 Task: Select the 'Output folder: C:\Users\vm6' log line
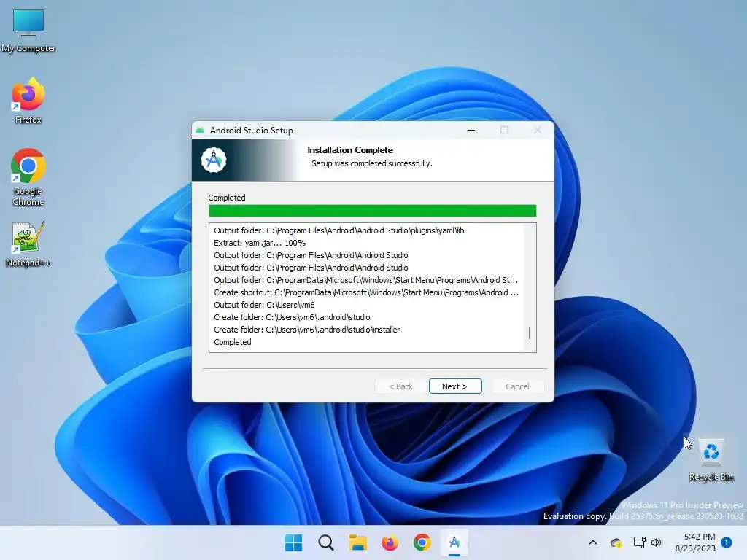[x=264, y=305]
